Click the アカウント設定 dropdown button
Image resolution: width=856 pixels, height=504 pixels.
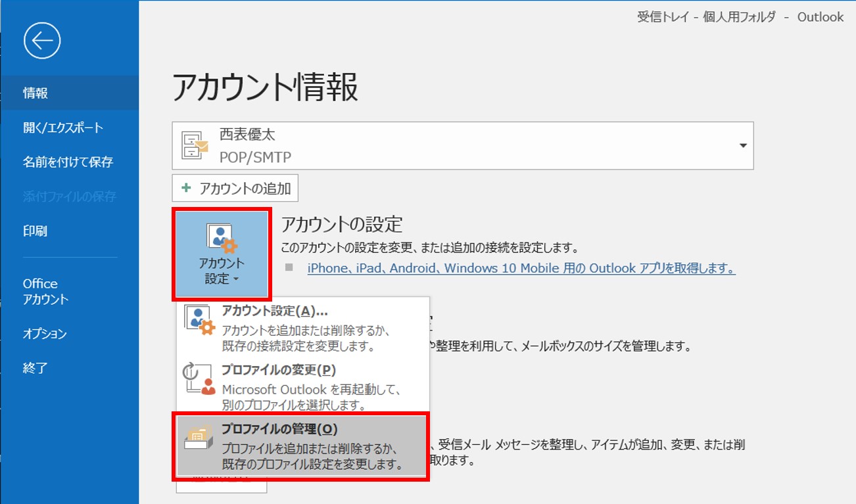pos(222,253)
